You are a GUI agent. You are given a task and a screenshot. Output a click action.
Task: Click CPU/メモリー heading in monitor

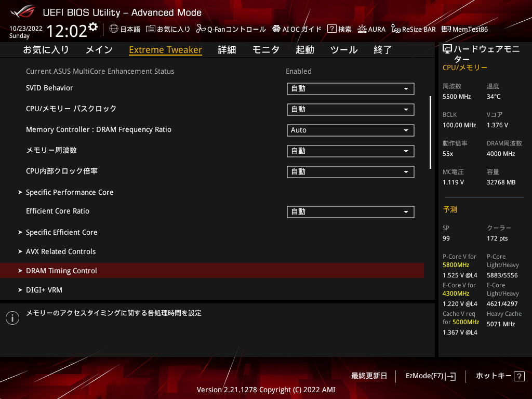(x=465, y=68)
